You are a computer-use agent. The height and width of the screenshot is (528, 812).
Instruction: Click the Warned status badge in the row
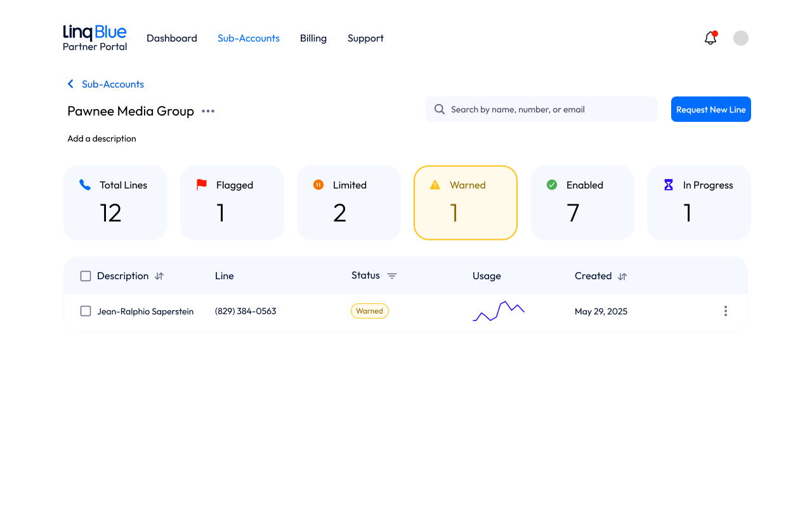(x=370, y=311)
